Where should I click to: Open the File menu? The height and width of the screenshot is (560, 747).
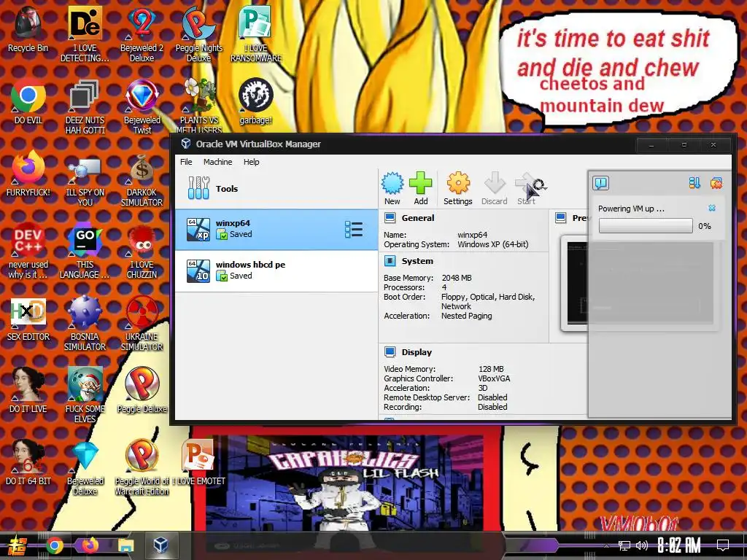point(186,162)
